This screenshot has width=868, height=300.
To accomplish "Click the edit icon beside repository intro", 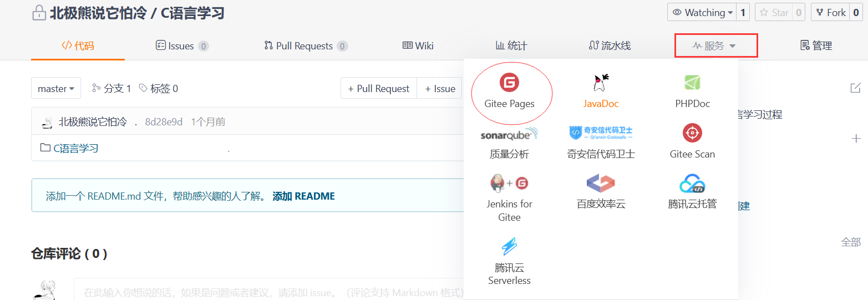I will [855, 88].
